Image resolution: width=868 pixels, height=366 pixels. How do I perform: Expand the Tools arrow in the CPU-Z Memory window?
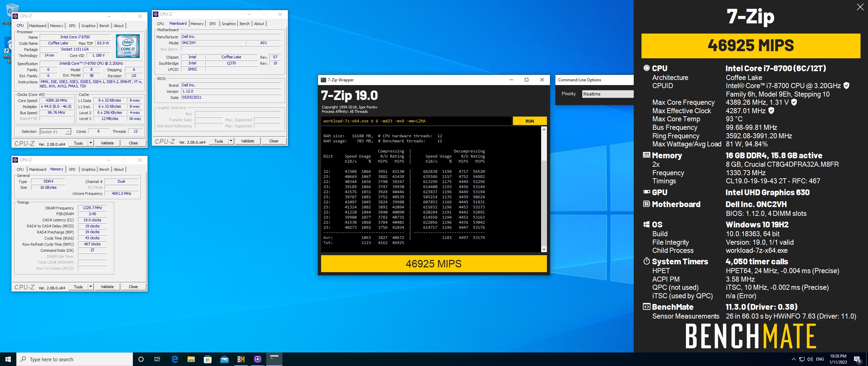(91, 287)
